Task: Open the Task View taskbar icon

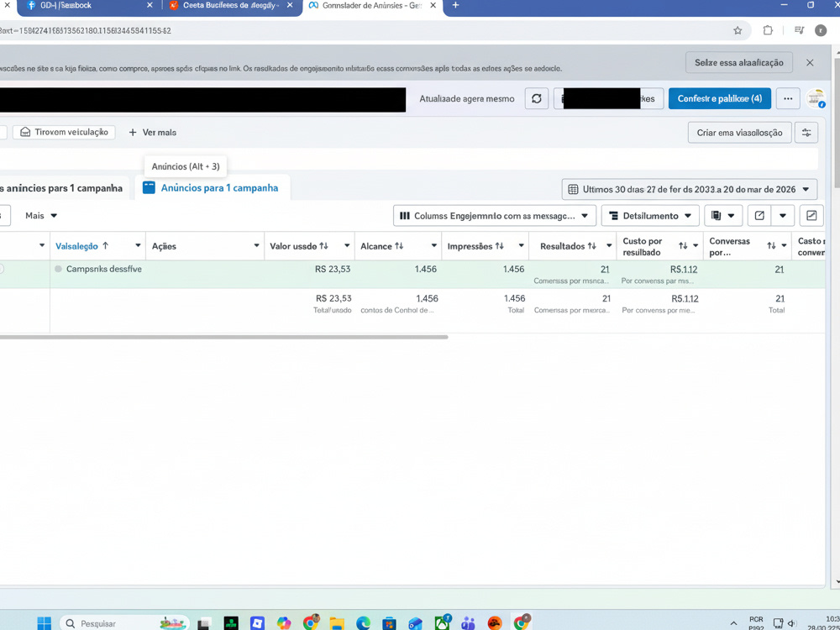Action: pyautogui.click(x=204, y=623)
